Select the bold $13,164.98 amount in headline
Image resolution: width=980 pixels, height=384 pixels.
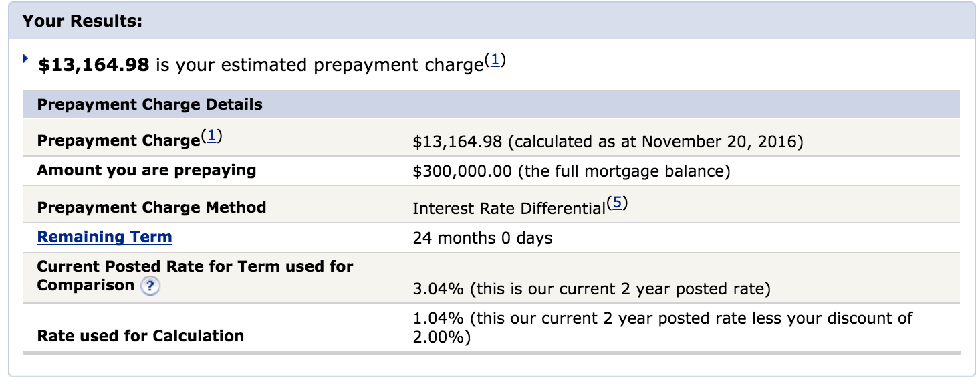coord(94,65)
